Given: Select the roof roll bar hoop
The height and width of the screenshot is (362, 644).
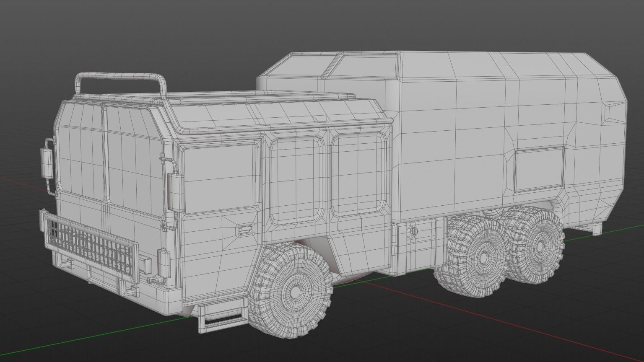Looking at the screenshot, I should (122, 86).
